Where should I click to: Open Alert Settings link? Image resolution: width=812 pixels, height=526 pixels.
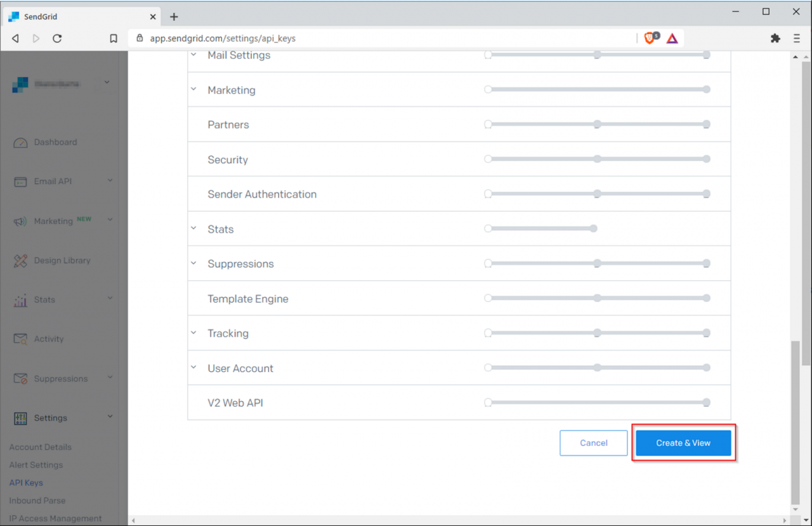[36, 464]
